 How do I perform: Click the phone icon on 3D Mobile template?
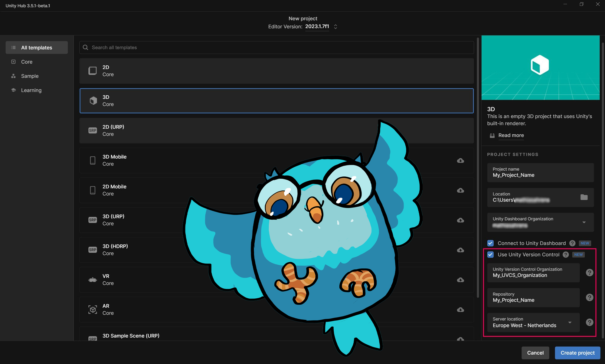point(93,160)
